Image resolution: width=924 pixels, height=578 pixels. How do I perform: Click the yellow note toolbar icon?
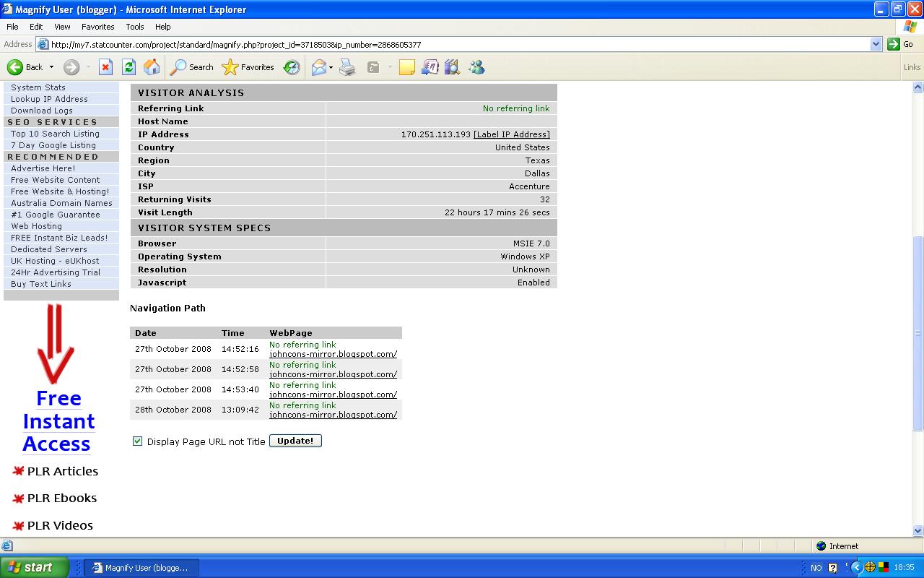pos(407,67)
